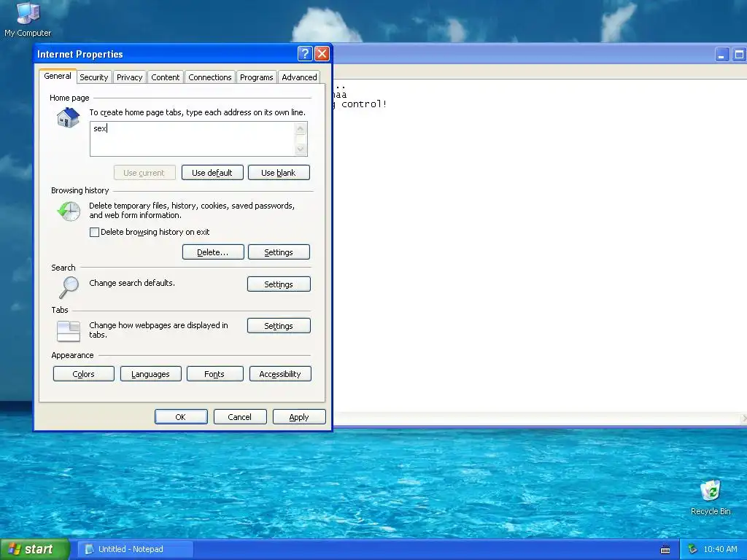Click the Apply button
Screen dimensions: 747x560
click(299, 416)
